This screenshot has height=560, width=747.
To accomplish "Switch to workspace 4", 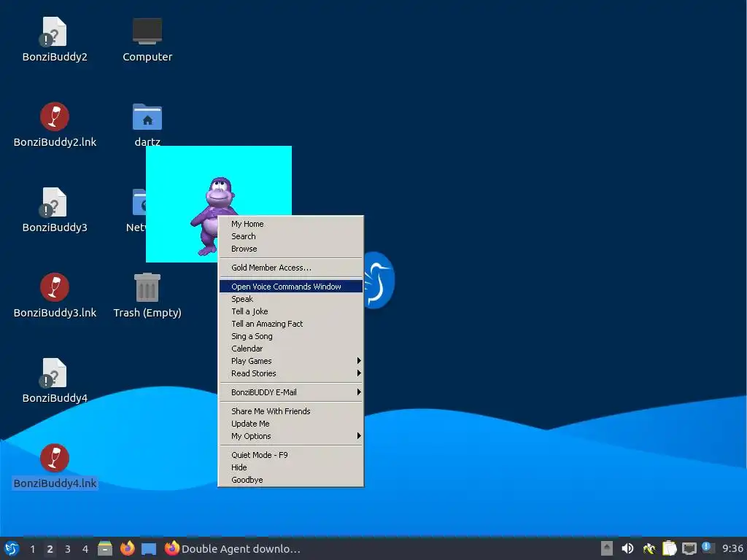I will [85, 549].
